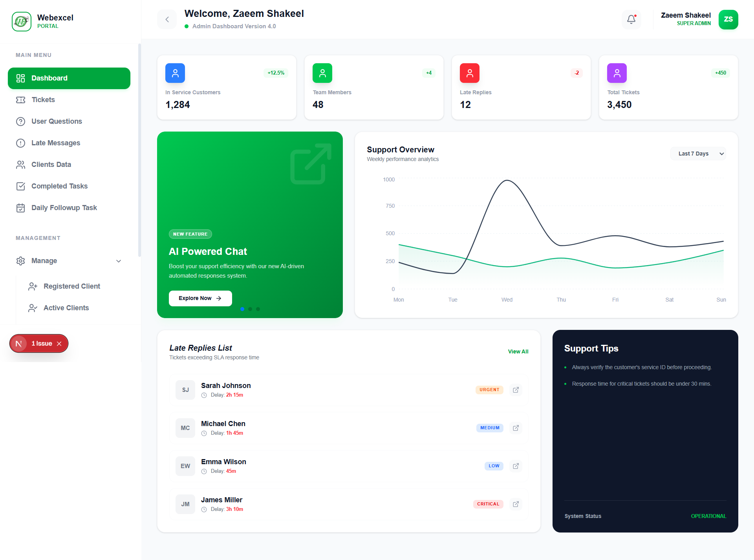The height and width of the screenshot is (560, 754).
Task: Click the Explore Now button
Action: [200, 298]
